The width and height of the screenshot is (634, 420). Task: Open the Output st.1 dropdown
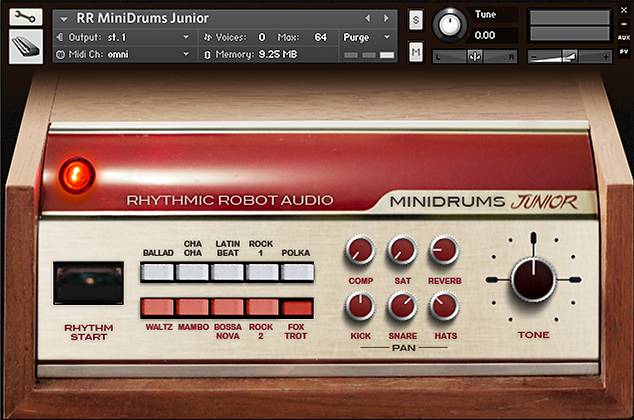124,37
